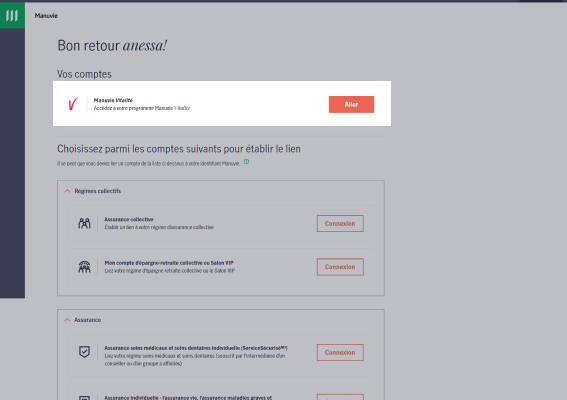This screenshot has height=400, width=567.
Task: Click 'Choisissez parmi les comptes suivants' heading
Action: [x=179, y=149]
